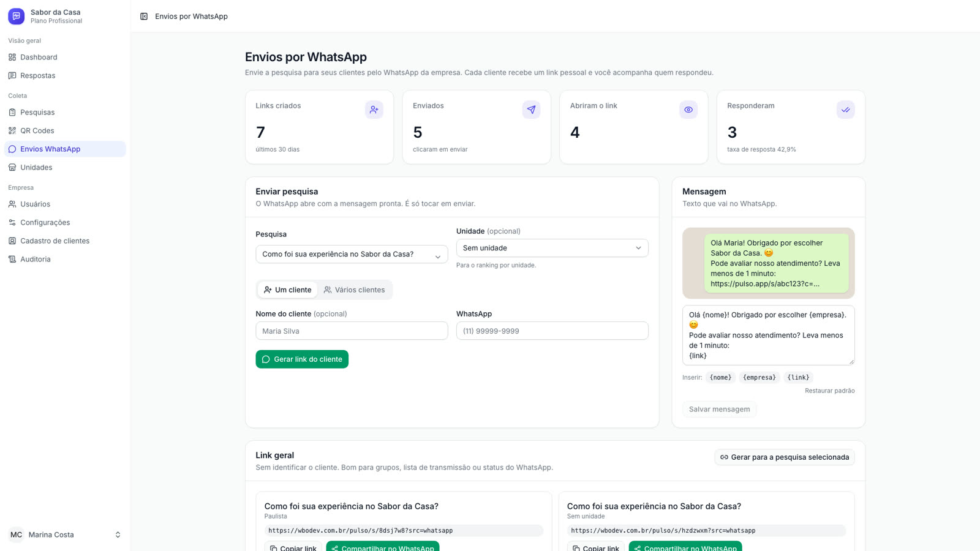Click the Sabor da Casa logo icon

(17, 16)
